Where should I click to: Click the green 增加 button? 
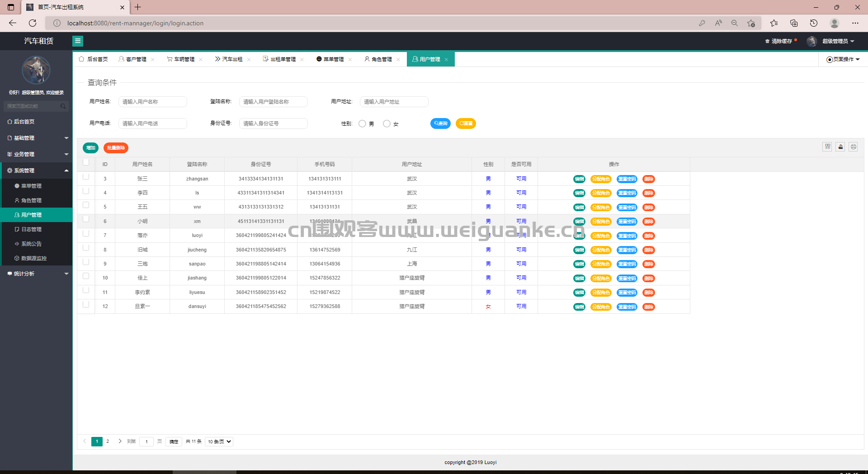pyautogui.click(x=91, y=148)
